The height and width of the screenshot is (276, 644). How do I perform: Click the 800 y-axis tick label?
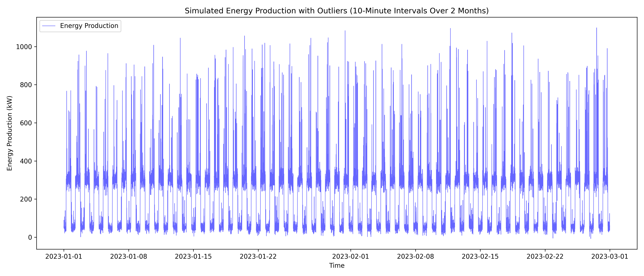26,85
